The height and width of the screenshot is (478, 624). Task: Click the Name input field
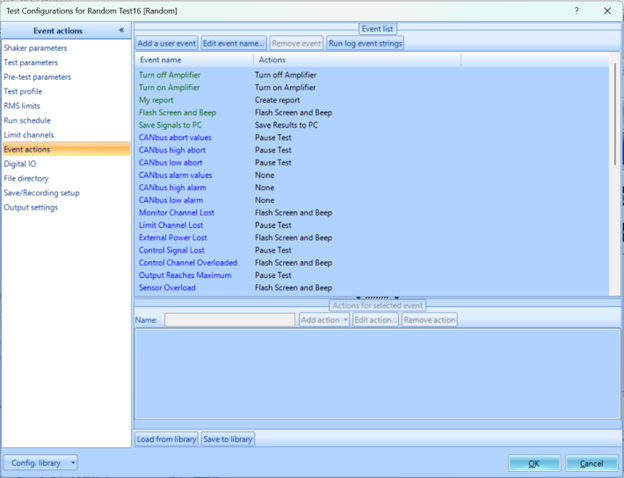(229, 320)
